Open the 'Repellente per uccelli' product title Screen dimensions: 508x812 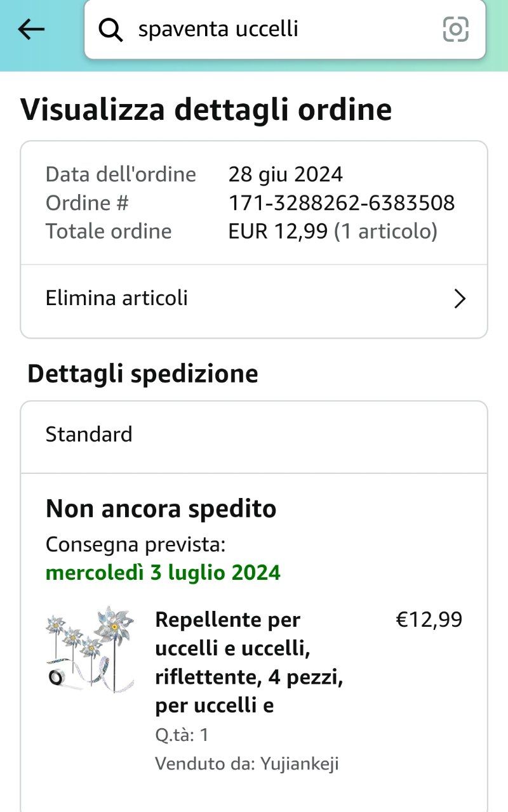250,662
